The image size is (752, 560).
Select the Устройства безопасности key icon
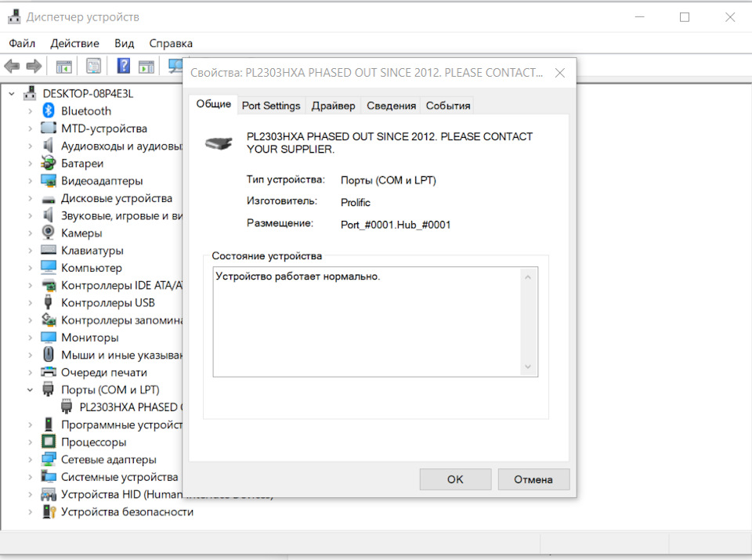click(49, 511)
